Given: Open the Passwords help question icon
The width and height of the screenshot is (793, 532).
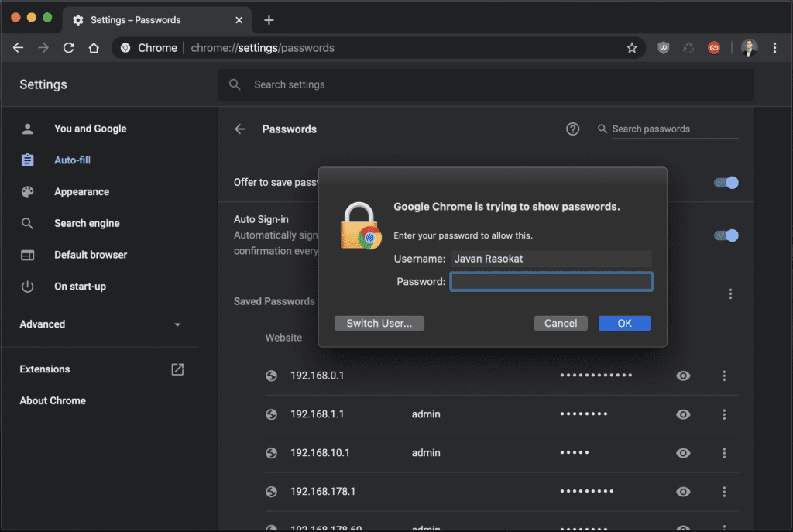Looking at the screenshot, I should tap(572, 129).
